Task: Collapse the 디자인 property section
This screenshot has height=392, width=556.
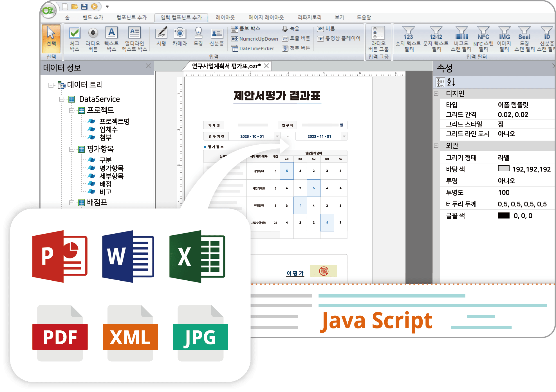Action: tap(436, 94)
